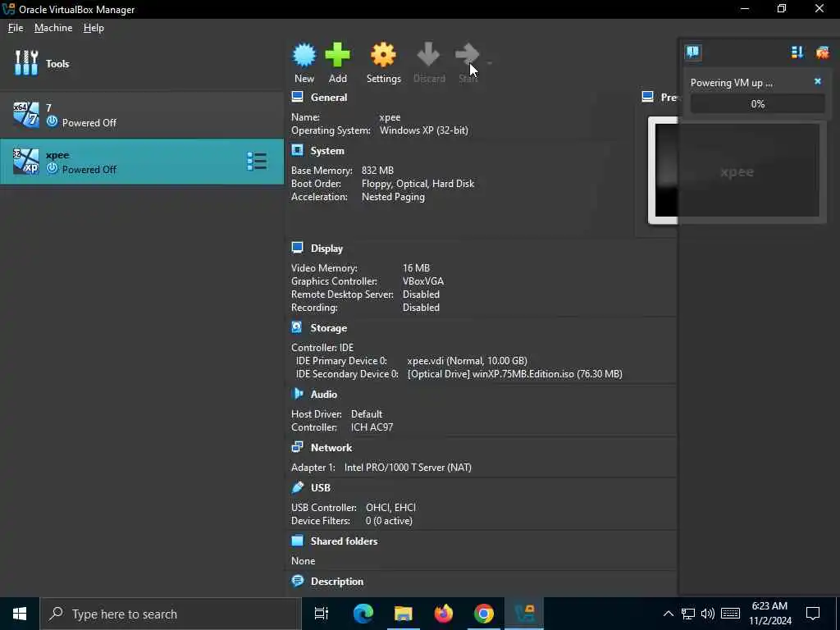Launch Firefox from the taskbar
Screen dimensions: 840x630
click(x=444, y=614)
